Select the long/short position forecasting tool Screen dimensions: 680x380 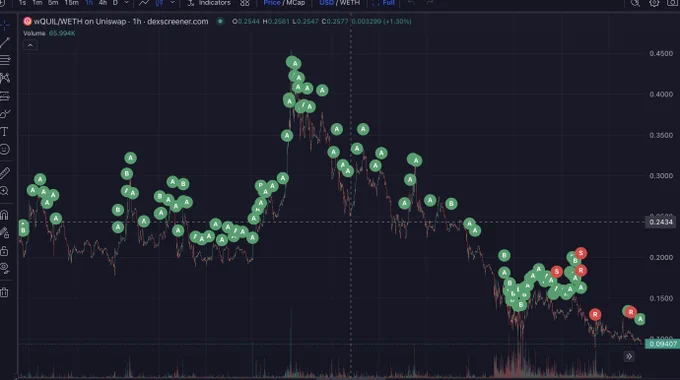5,96
